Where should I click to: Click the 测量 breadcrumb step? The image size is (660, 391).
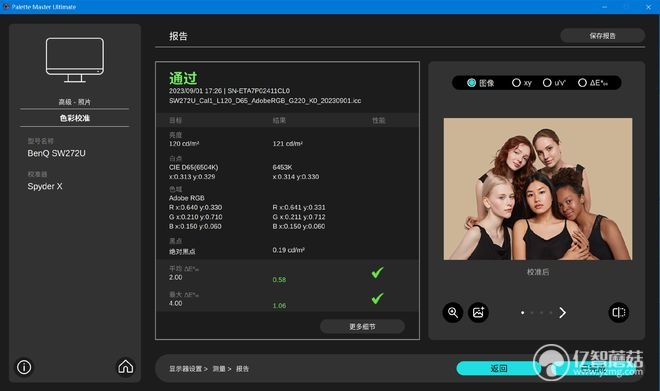click(219, 369)
